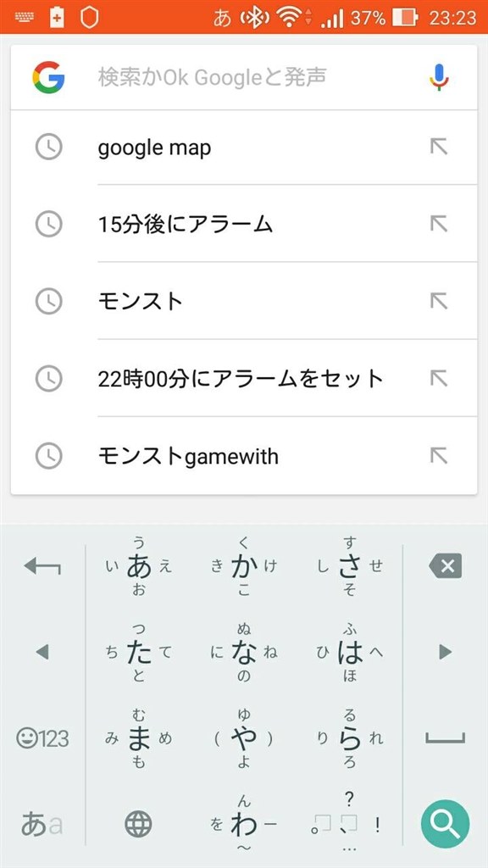Tap the microphone voice search icon

click(x=440, y=77)
